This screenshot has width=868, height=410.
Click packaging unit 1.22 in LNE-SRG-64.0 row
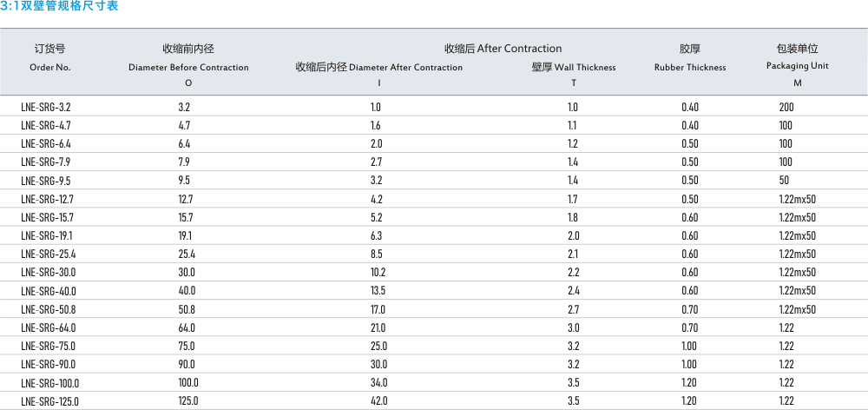[786, 327]
